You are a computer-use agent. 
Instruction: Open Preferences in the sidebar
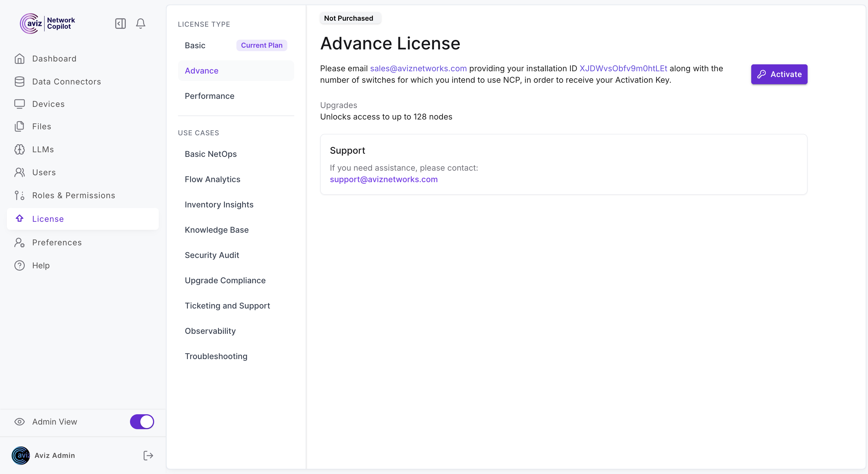coord(57,242)
